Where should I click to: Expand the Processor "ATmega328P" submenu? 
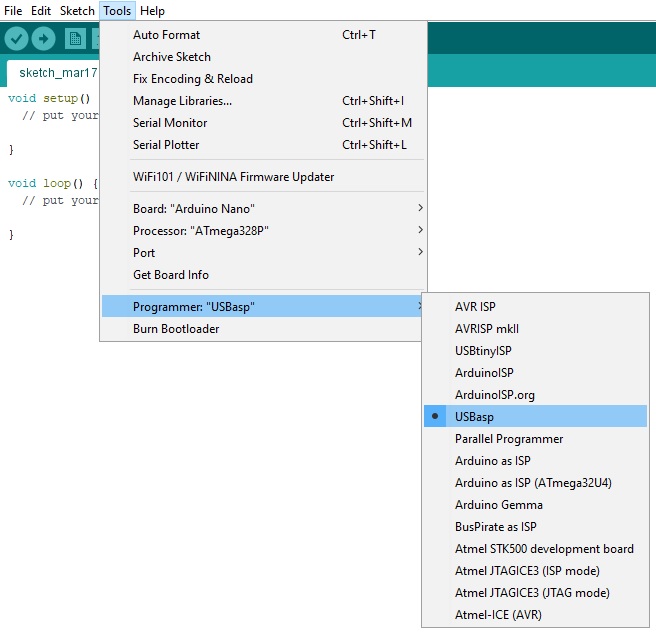point(201,231)
